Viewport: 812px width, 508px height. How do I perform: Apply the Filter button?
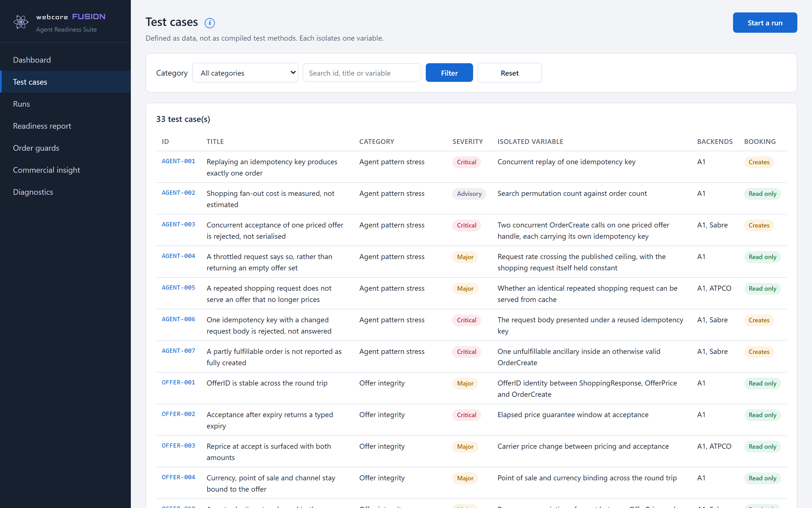(449, 73)
